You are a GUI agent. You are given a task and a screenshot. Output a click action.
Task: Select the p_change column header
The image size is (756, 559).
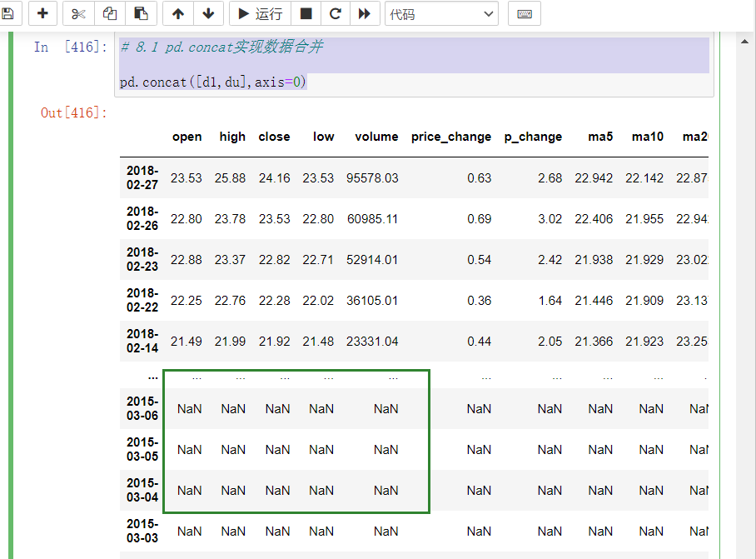tap(533, 137)
